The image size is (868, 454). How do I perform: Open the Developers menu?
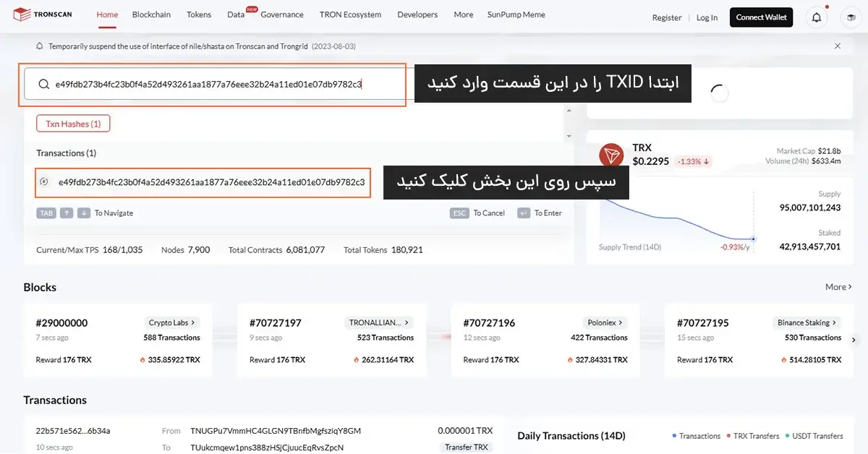point(417,14)
